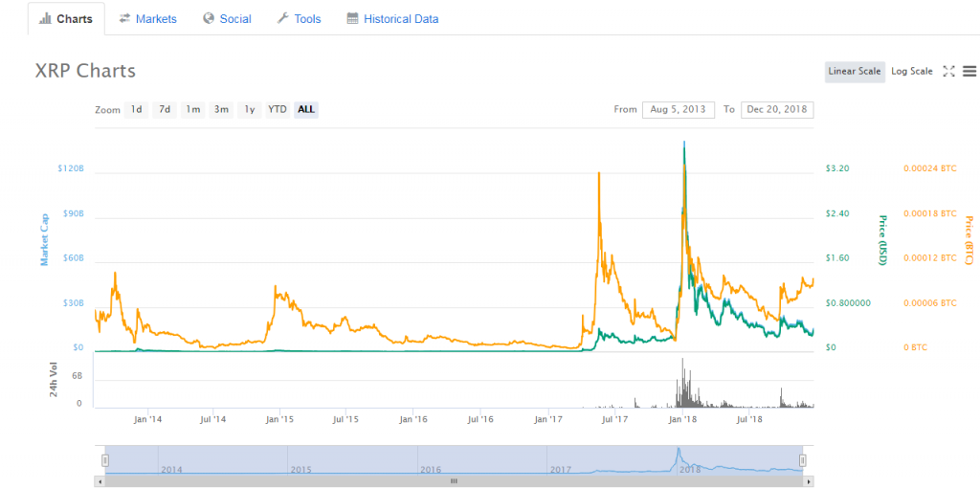
Task: Click the wrench icon beside Tools
Action: coord(282,19)
